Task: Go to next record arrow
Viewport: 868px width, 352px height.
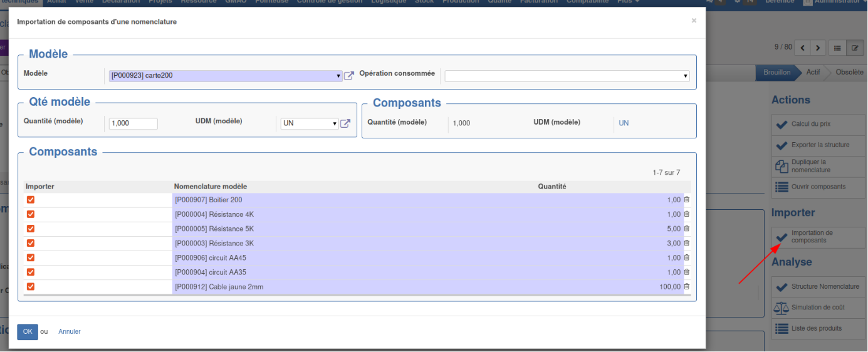Action: (818, 48)
